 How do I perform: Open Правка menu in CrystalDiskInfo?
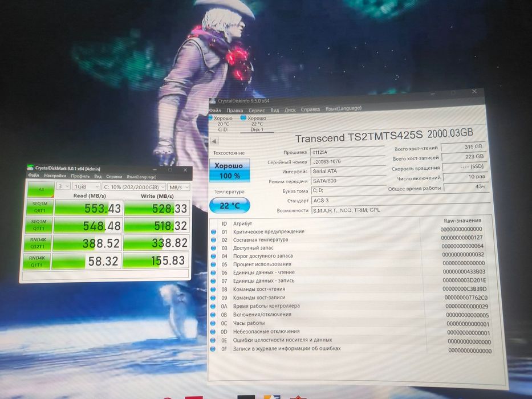(x=234, y=110)
